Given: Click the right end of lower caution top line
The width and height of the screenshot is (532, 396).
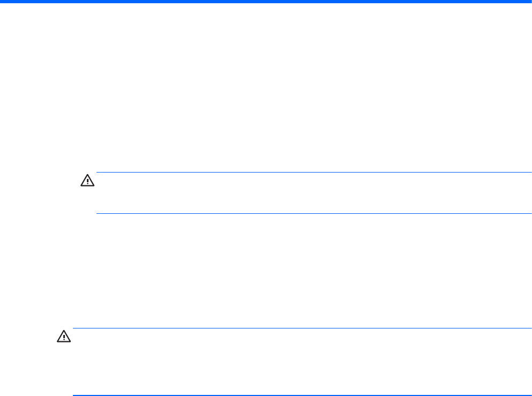Looking at the screenshot, I should [530, 328].
